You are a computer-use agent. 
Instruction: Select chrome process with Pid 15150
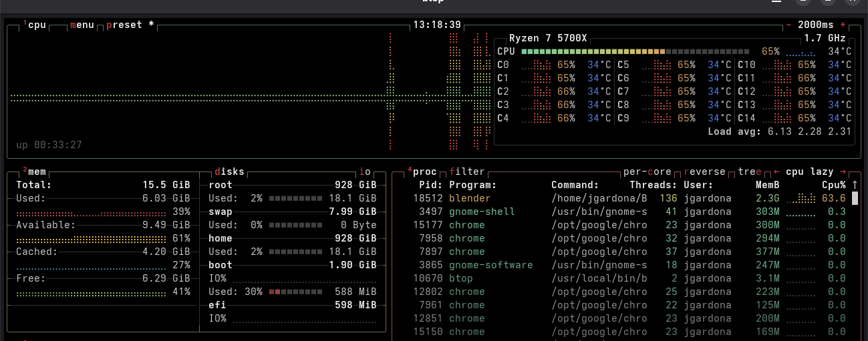click(629, 332)
